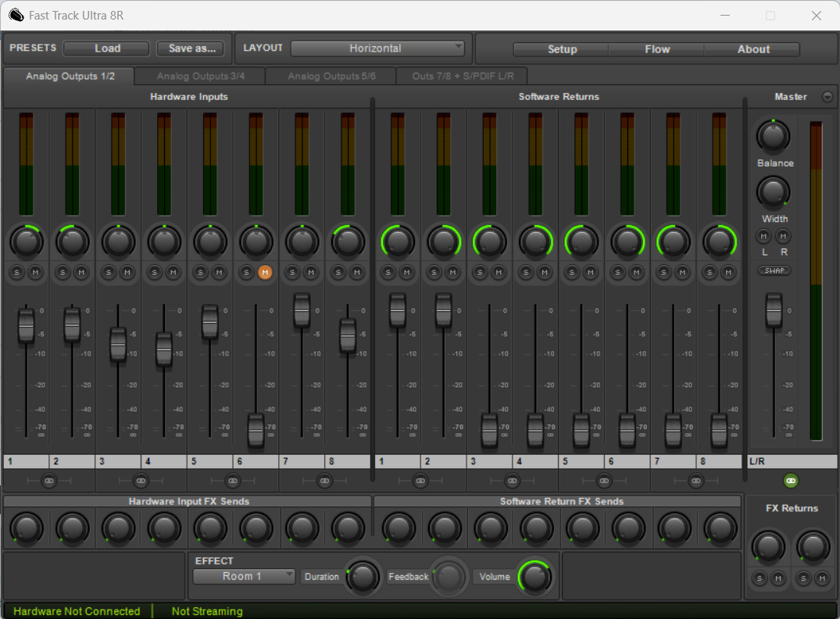Click the Master Balance knob
This screenshot has width=840, height=619.
pyautogui.click(x=773, y=136)
